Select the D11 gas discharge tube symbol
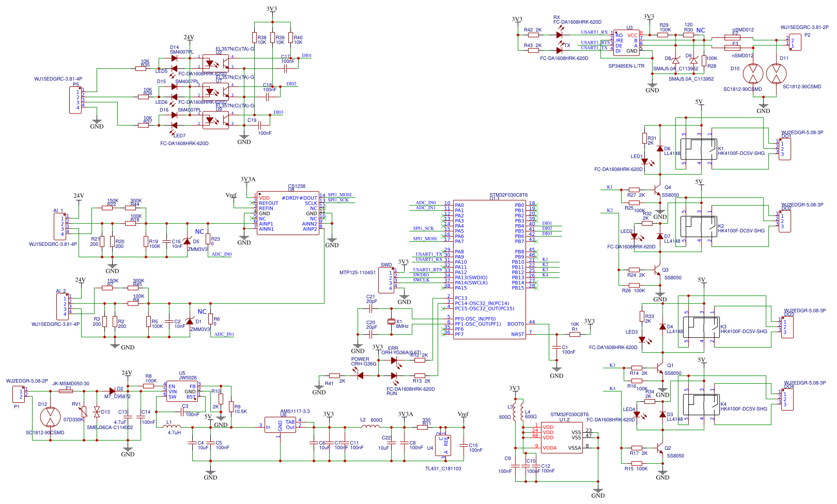This screenshot has width=837, height=504. pyautogui.click(x=776, y=74)
